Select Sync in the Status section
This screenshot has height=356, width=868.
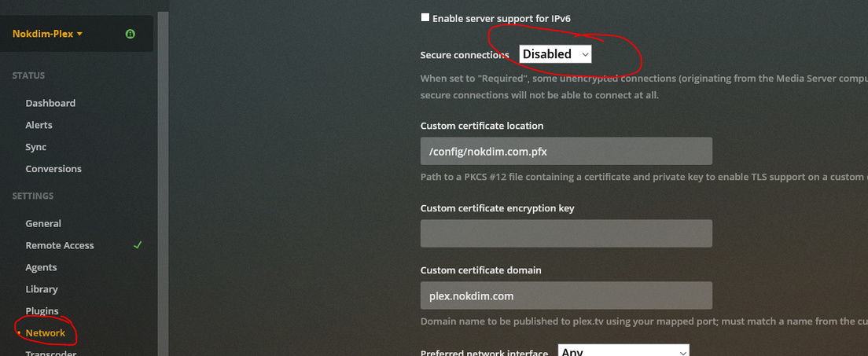pos(35,147)
